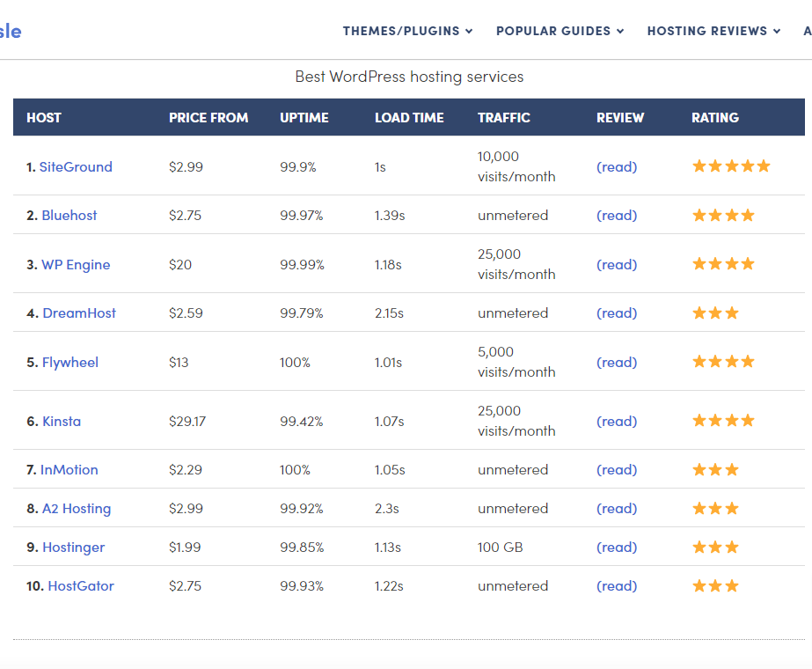Image resolution: width=812 pixels, height=669 pixels.
Task: Select the $1.99 Hostinger price
Action: click(185, 548)
